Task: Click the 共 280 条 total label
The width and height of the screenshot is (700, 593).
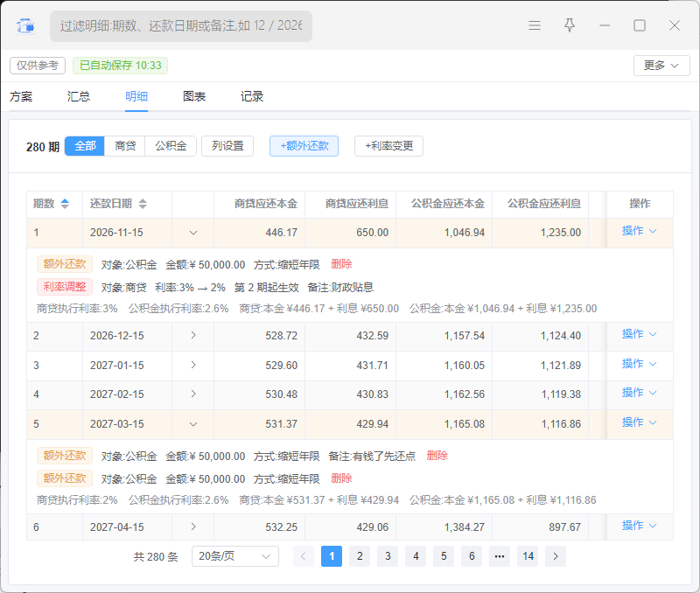Action: [156, 557]
